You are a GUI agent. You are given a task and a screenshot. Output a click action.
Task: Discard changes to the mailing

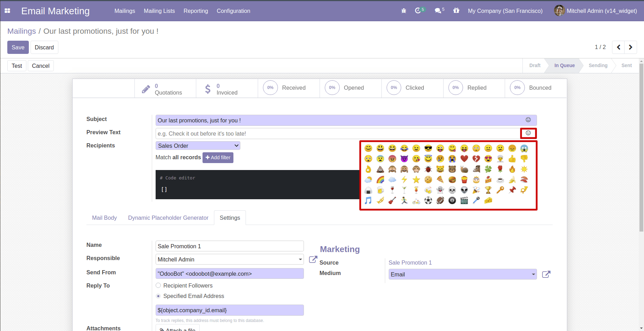44,47
